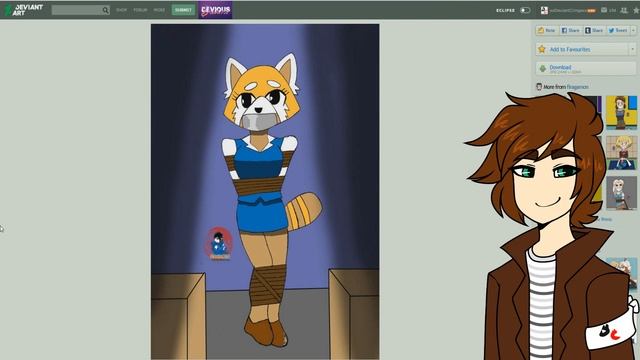640x360 pixels.
Task: Share on Facebook
Action: [x=570, y=30]
